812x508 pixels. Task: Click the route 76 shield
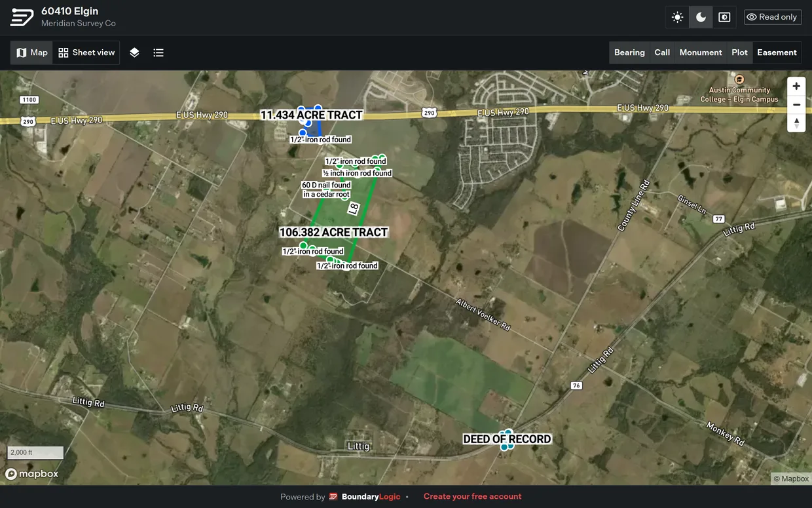click(576, 385)
